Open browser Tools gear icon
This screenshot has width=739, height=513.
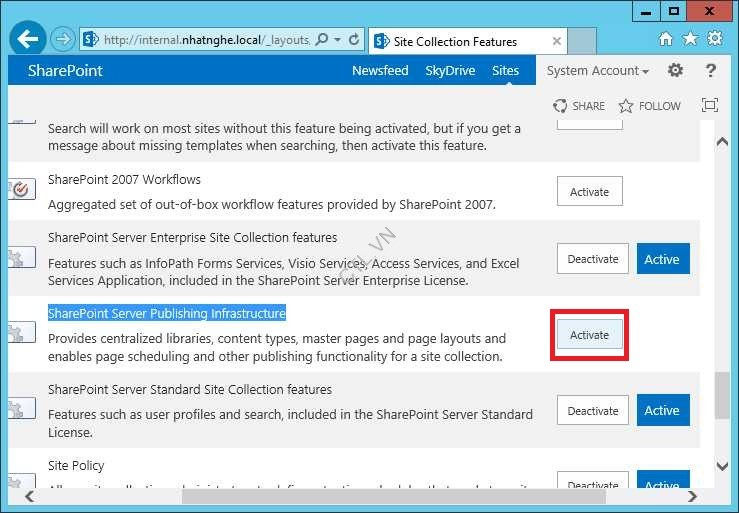[x=715, y=38]
